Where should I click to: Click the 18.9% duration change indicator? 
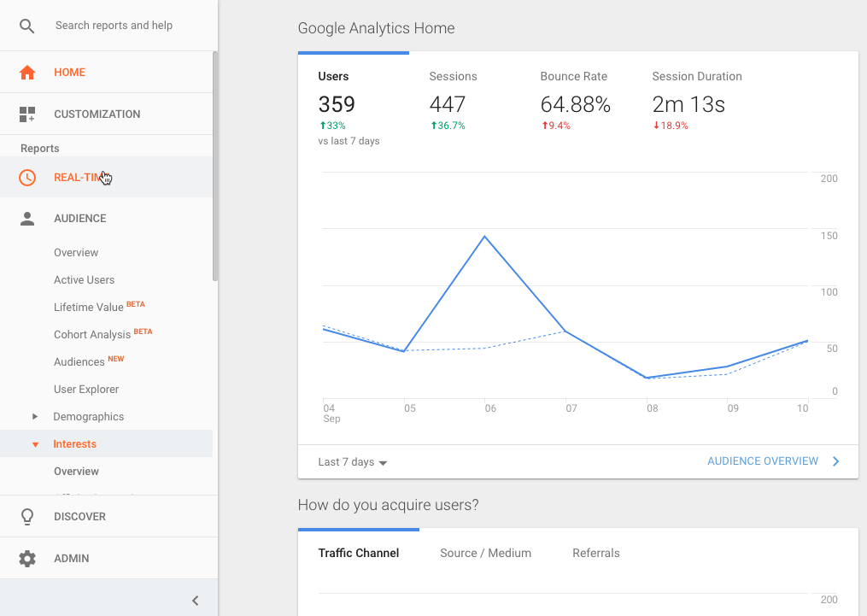pos(671,126)
